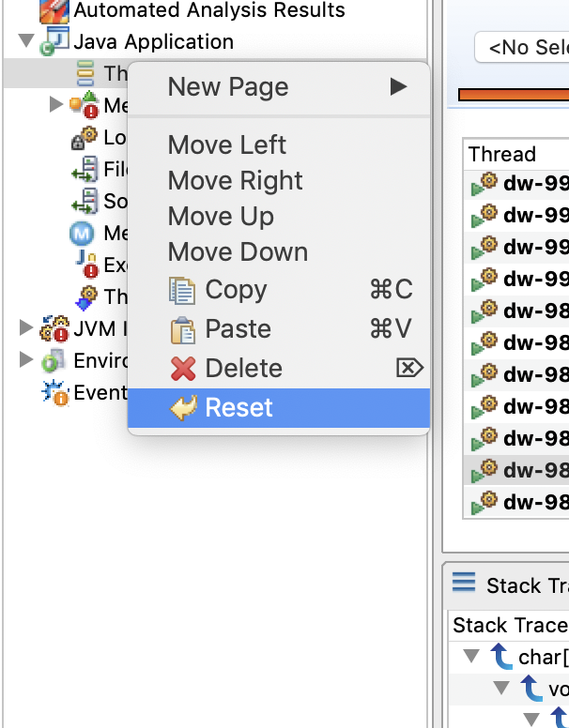Choose Move Up menu entry

pyautogui.click(x=221, y=217)
